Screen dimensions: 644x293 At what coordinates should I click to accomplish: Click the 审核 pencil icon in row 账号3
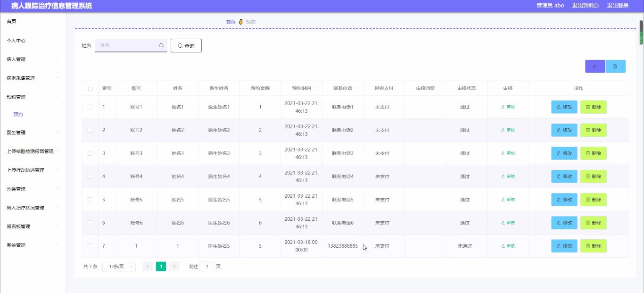click(x=503, y=153)
